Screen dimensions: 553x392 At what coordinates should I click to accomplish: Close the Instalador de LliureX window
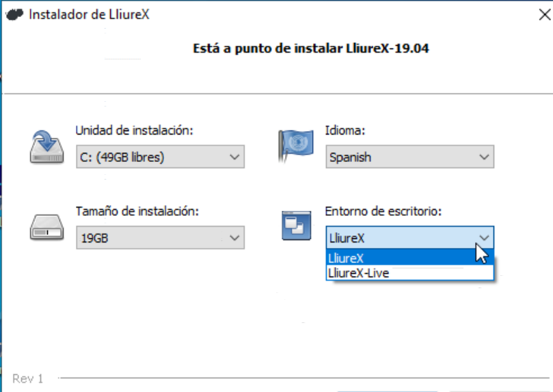[545, 14]
